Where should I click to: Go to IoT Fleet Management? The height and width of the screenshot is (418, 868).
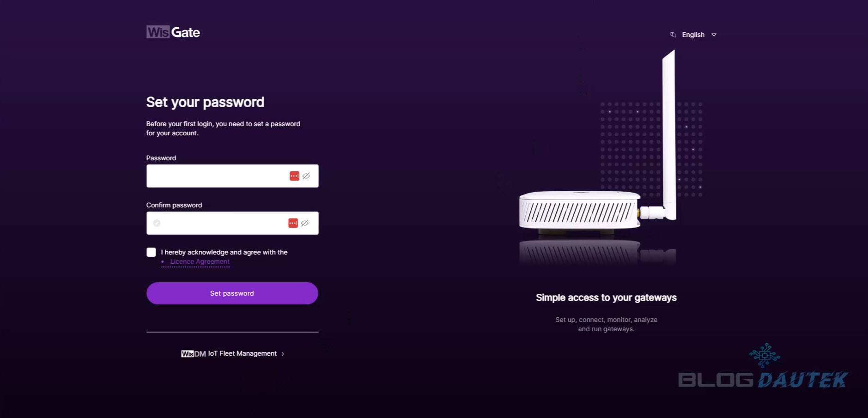click(x=242, y=353)
